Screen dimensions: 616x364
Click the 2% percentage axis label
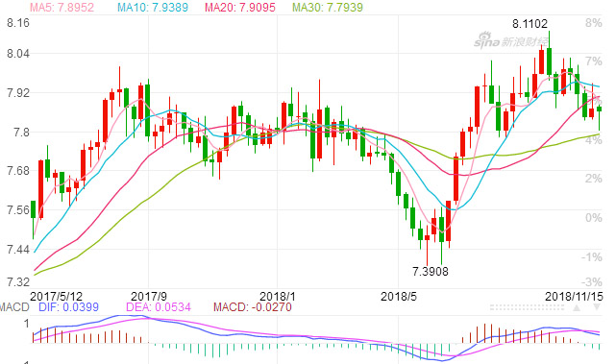[x=593, y=179]
